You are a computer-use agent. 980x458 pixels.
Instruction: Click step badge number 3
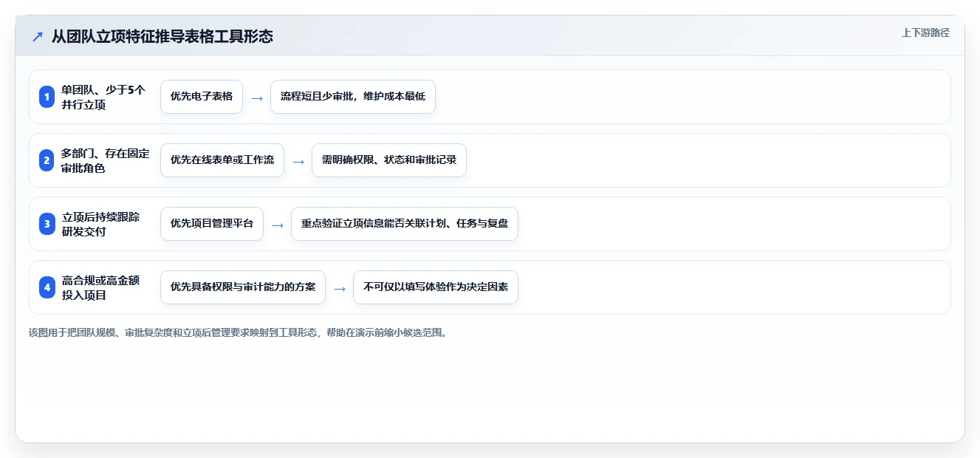pos(47,224)
